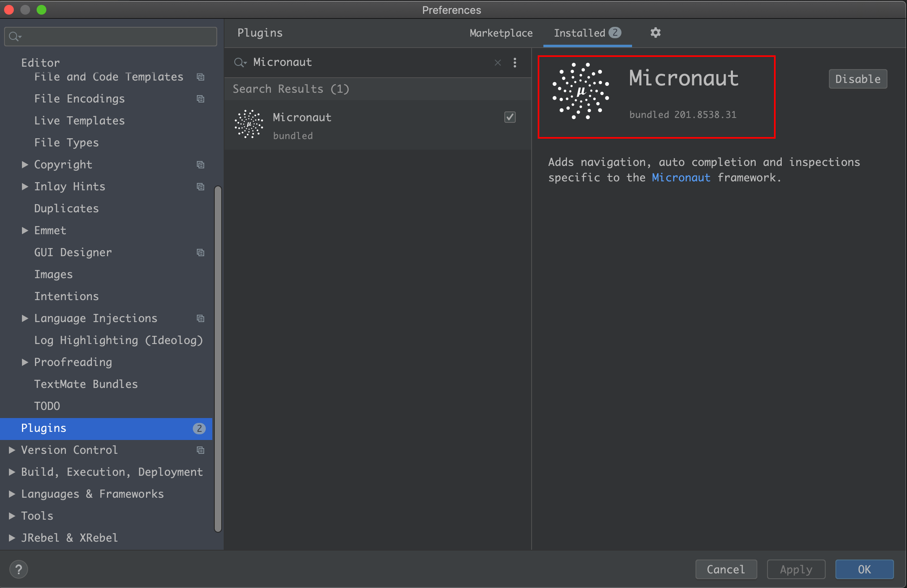
Task: Expand the Version Control section
Action: [12, 450]
